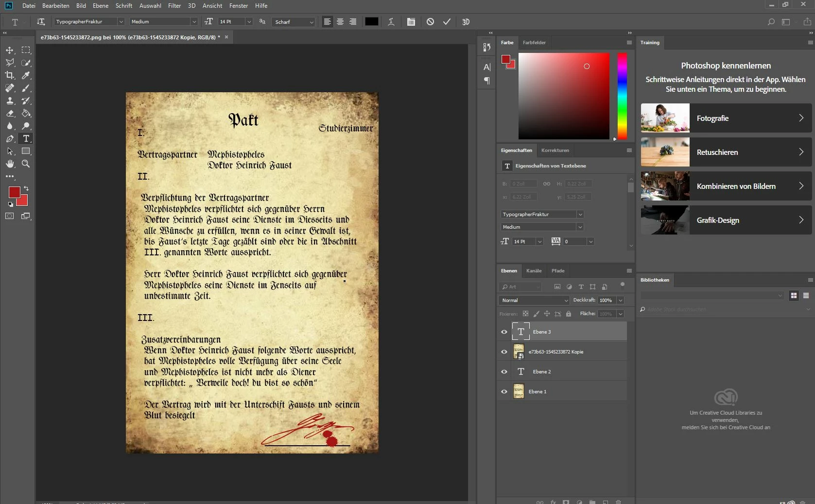Align text right
Viewport: 815px width, 504px height.
[353, 22]
